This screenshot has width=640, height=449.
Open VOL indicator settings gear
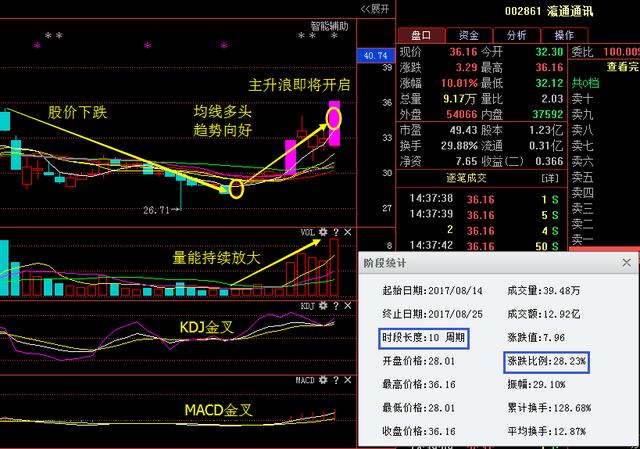pyautogui.click(x=323, y=231)
